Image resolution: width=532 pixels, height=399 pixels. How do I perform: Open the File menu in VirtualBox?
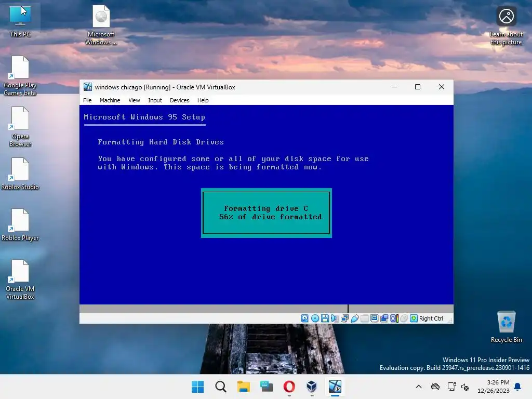click(87, 100)
